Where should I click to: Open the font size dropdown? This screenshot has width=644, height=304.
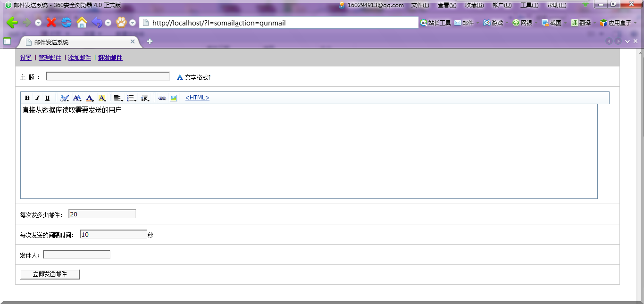point(77,98)
